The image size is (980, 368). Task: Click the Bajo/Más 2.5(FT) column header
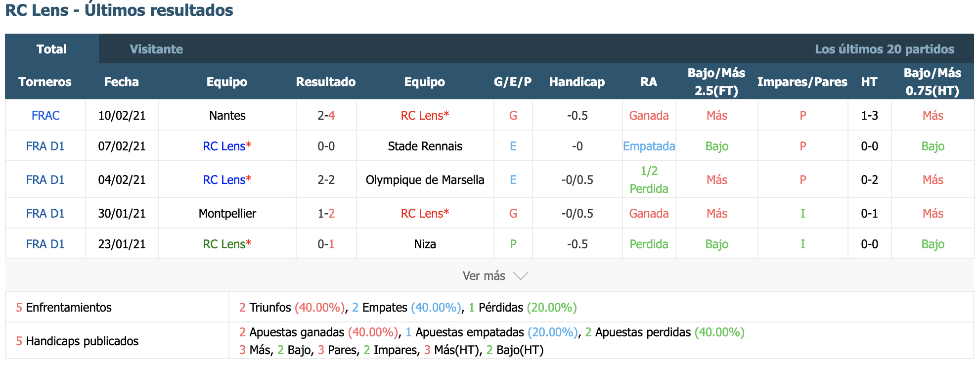pos(716,82)
